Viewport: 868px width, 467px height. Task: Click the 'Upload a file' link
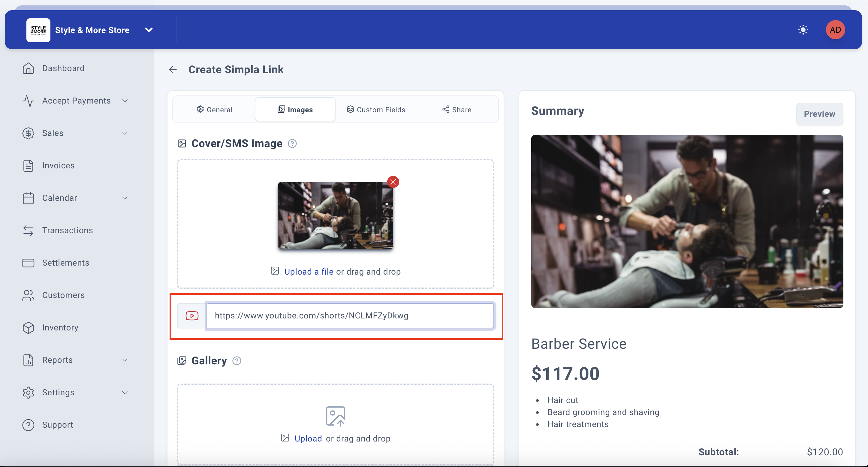tap(309, 272)
